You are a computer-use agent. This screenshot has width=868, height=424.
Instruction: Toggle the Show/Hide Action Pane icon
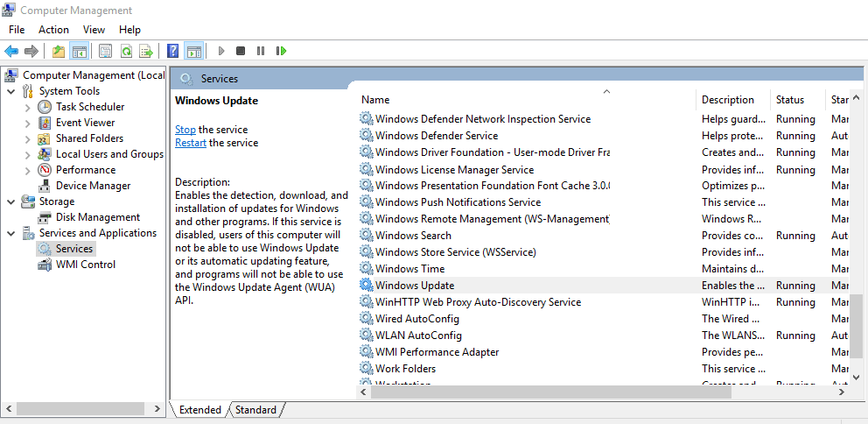(x=193, y=51)
